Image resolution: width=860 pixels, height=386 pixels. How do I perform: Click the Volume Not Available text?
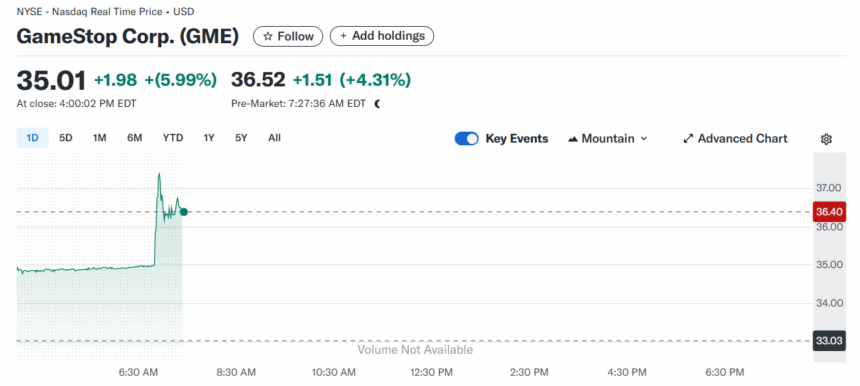[x=415, y=350]
